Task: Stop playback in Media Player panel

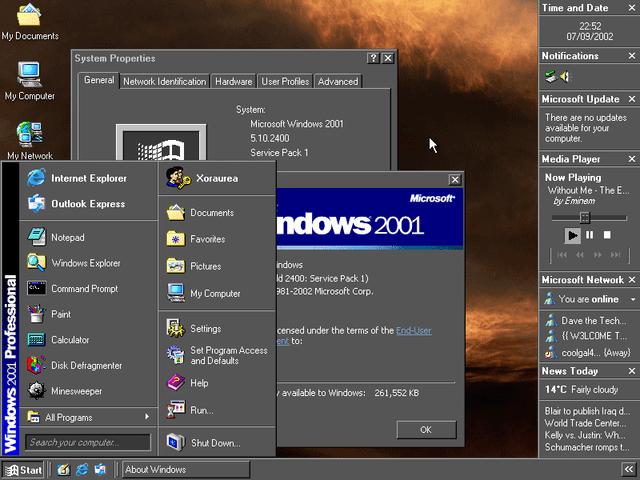Action: pyautogui.click(x=606, y=236)
